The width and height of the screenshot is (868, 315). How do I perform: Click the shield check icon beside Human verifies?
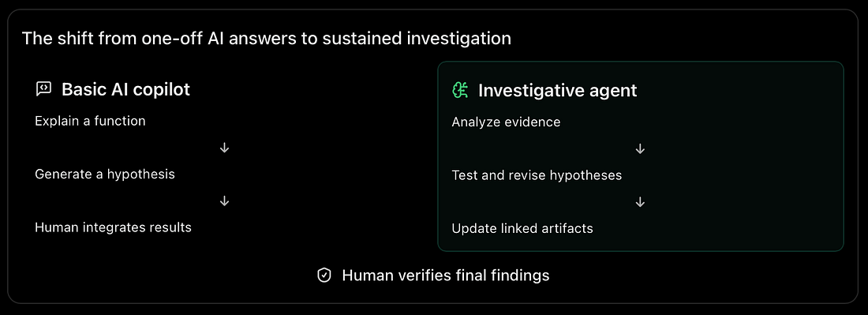(324, 276)
